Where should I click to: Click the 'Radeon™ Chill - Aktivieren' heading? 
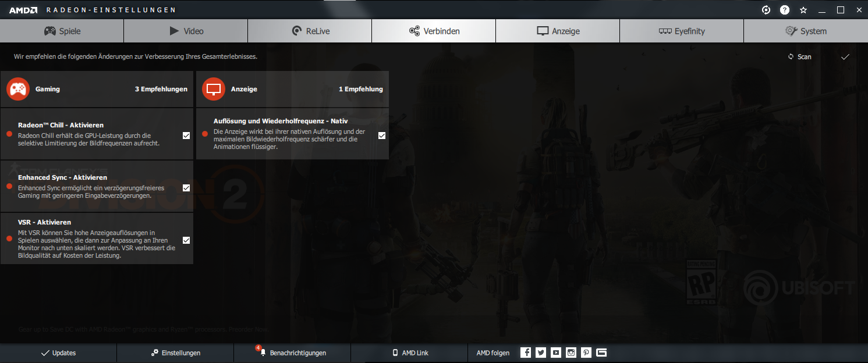click(x=61, y=125)
